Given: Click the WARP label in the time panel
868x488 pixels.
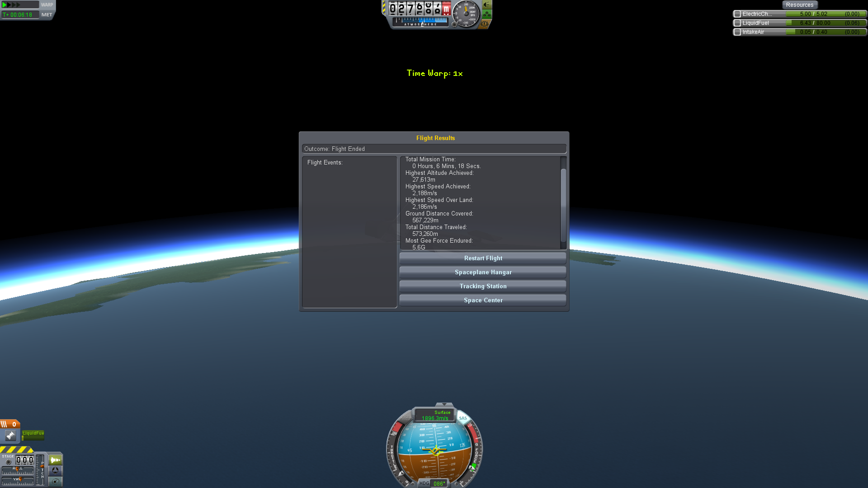Looking at the screenshot, I should [47, 5].
